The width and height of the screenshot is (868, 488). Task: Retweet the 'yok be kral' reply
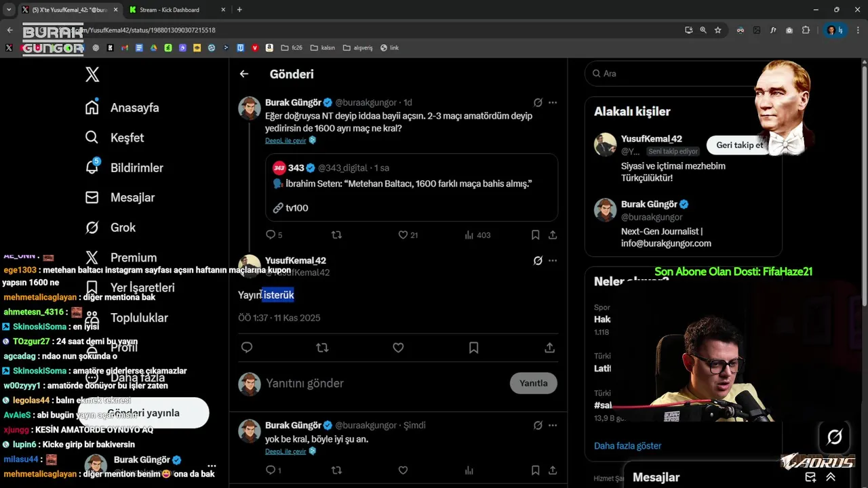(x=336, y=470)
